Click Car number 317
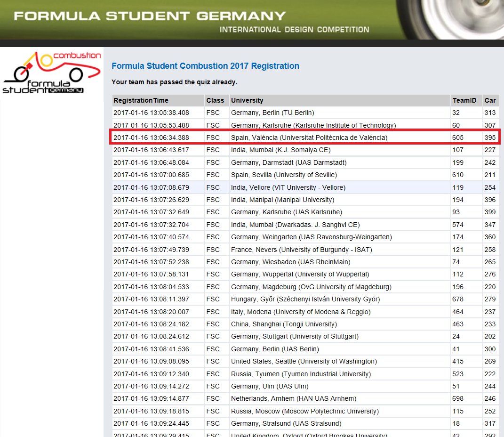 pos(490,423)
